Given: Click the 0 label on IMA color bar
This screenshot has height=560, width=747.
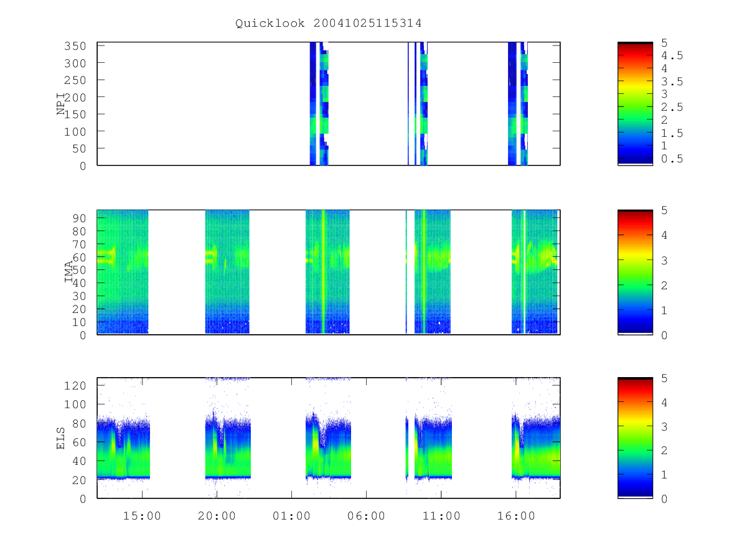Looking at the screenshot, I should point(664,335).
